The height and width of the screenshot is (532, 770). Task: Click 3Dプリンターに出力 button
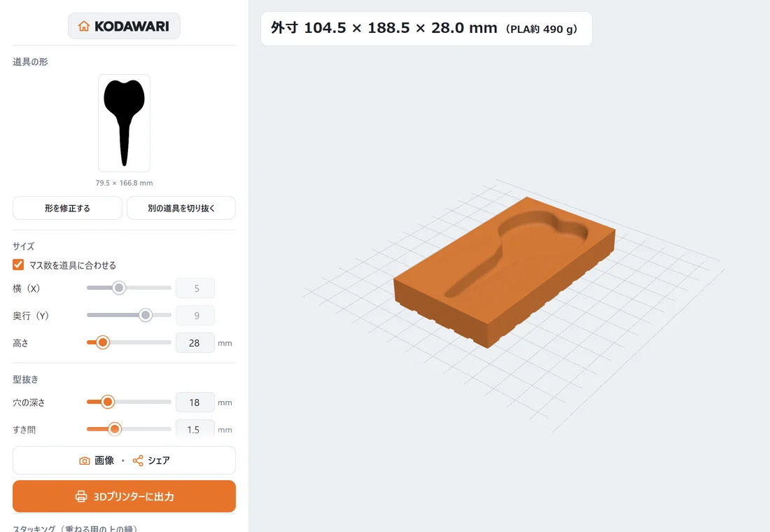(124, 496)
